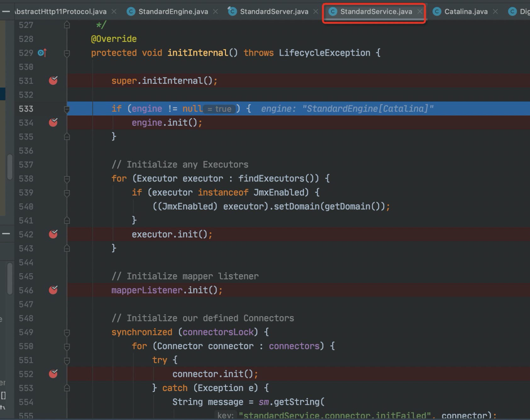Switch to the AbstractHttp11Protocol.java tab

coord(60,12)
